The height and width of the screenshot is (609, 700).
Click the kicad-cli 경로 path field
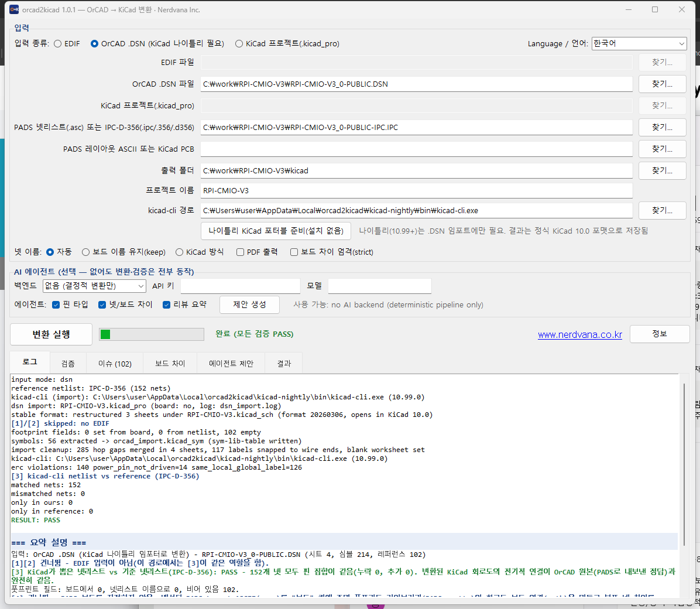tap(417, 210)
